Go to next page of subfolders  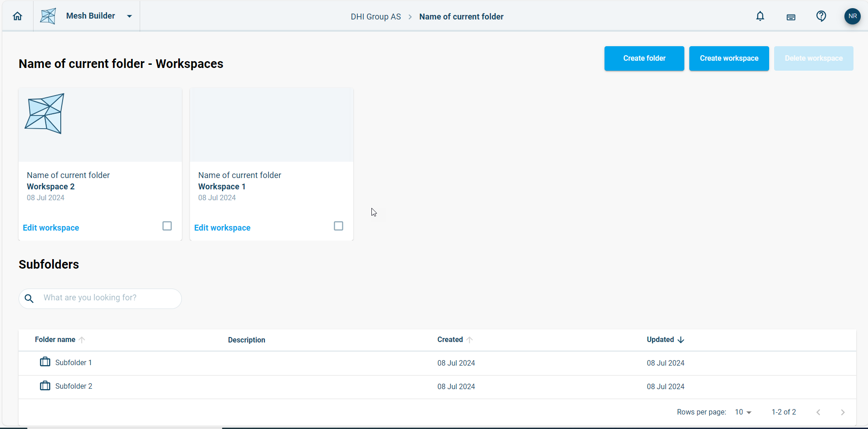(x=843, y=412)
